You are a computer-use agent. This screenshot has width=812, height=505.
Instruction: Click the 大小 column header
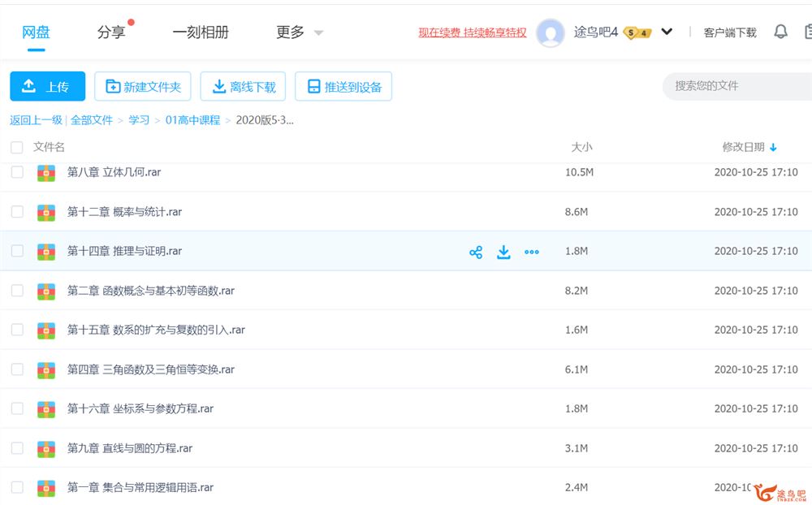[x=581, y=147]
